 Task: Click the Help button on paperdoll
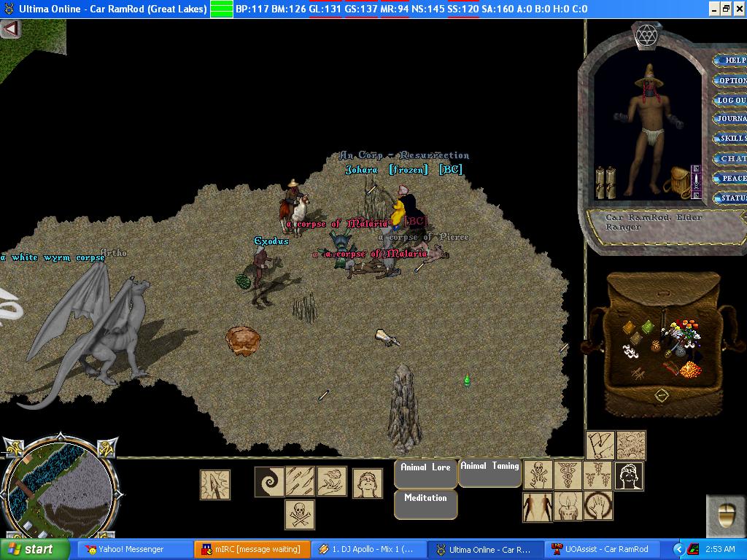[730, 60]
